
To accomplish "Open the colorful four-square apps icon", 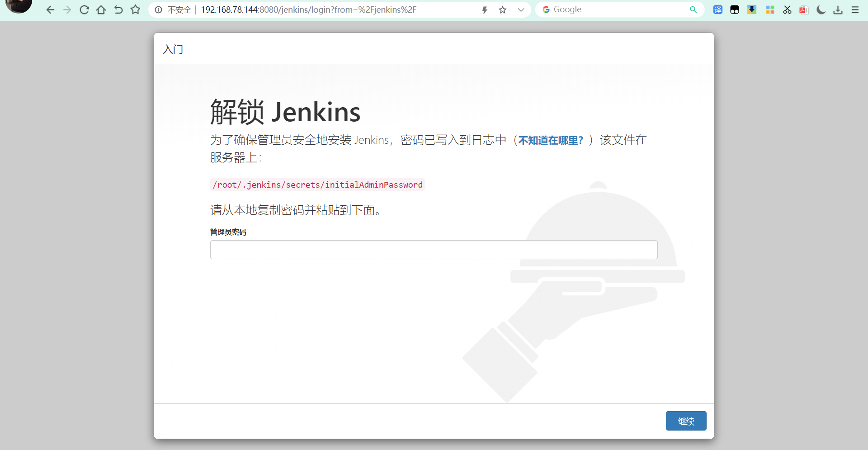I will (770, 10).
